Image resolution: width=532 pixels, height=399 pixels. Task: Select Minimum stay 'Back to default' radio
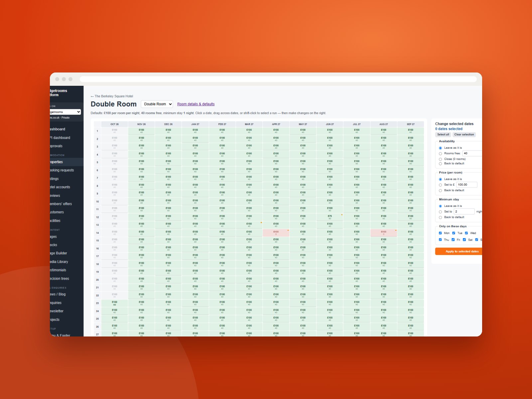pos(440,217)
